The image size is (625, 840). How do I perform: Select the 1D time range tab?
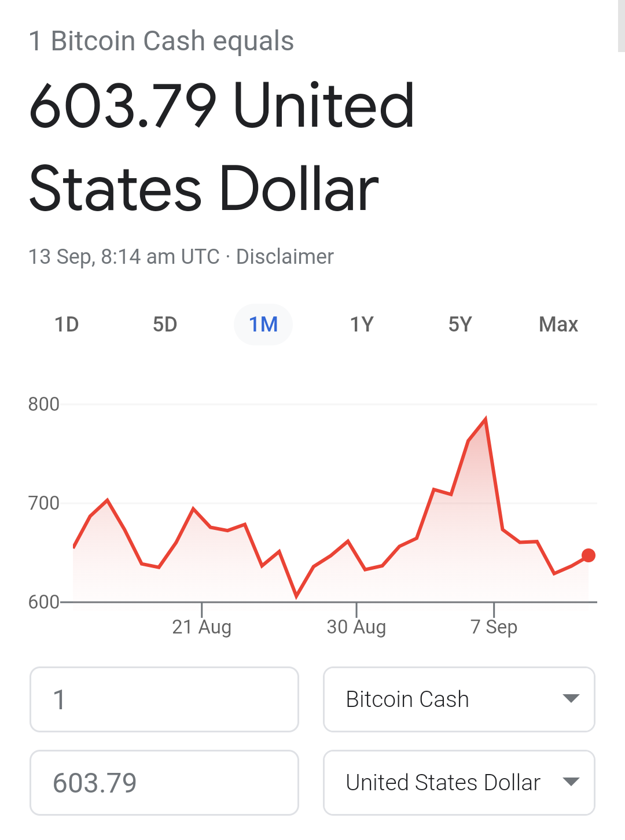tap(67, 325)
